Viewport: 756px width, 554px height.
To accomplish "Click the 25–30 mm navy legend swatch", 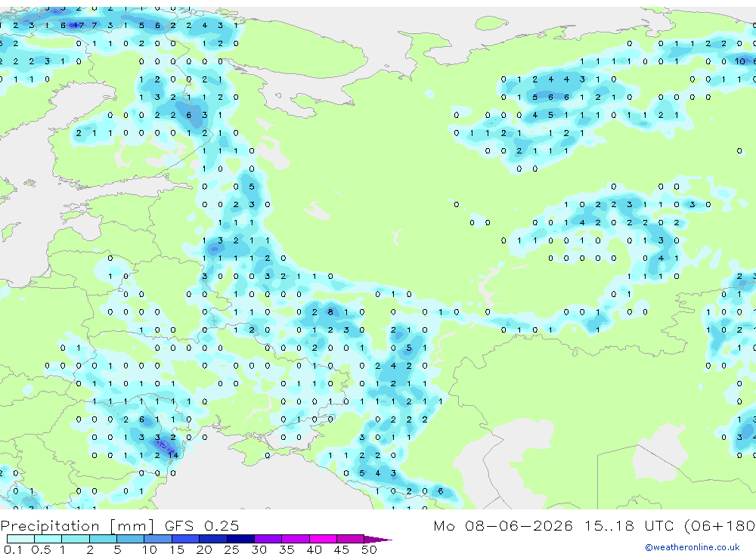I will pyautogui.click(x=240, y=539).
